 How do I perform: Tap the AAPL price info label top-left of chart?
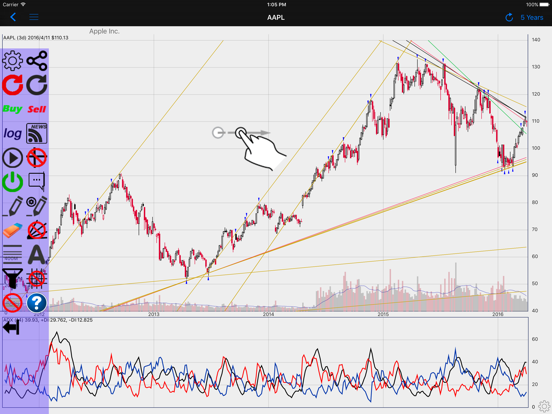click(x=36, y=38)
